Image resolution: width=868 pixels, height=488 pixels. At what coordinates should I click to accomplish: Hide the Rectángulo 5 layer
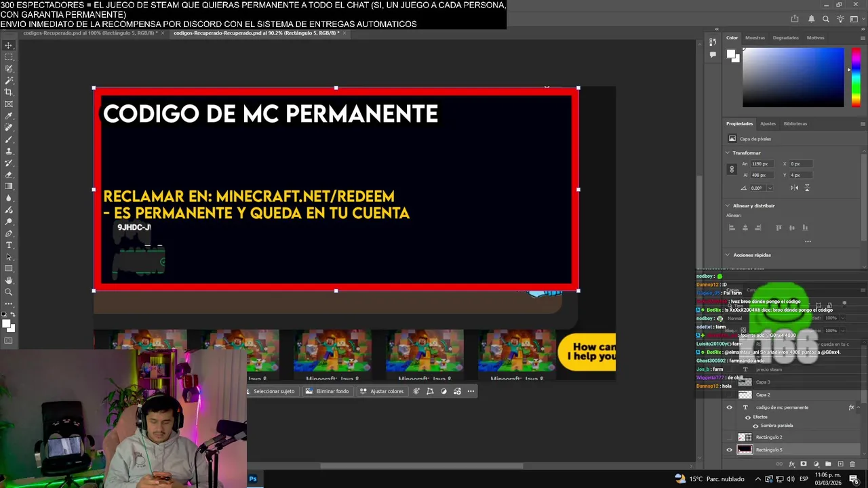[730, 449]
